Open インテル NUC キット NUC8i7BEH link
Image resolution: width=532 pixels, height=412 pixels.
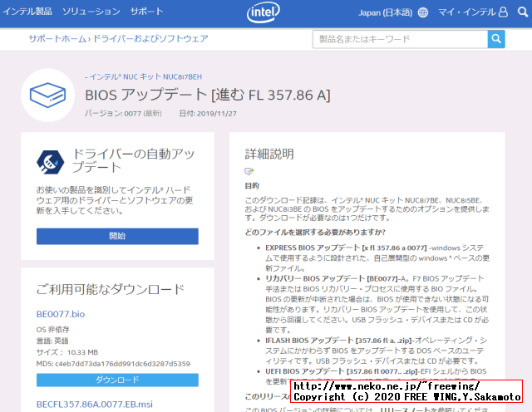(145, 76)
